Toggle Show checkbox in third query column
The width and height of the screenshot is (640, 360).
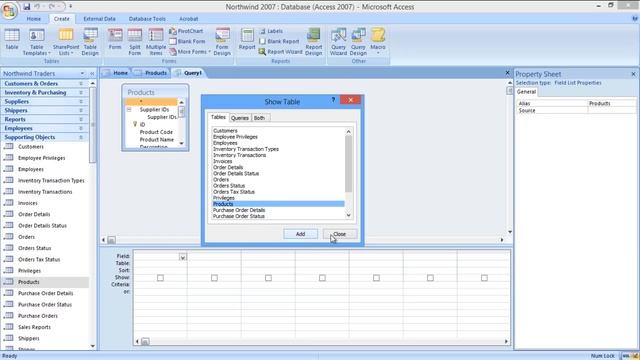(268, 278)
